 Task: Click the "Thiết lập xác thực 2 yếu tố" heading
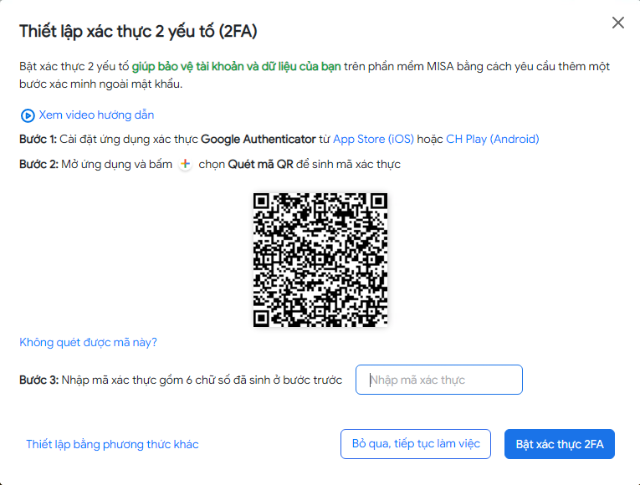[138, 31]
